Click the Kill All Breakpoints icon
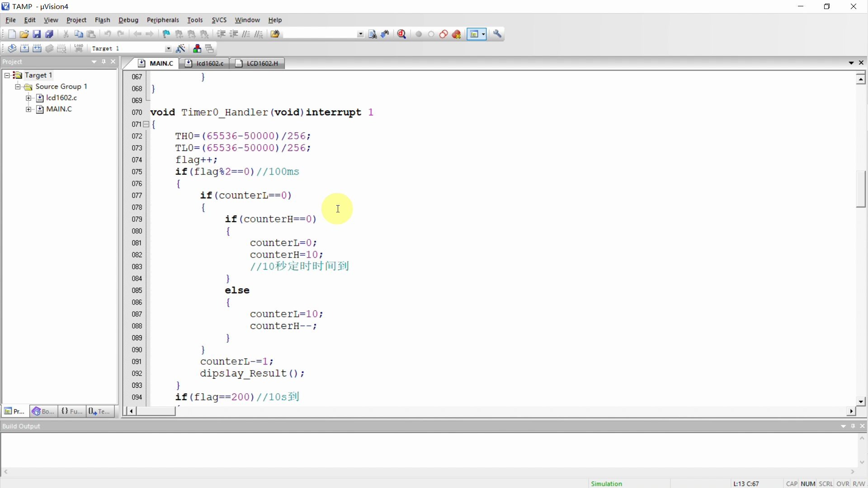The width and height of the screenshot is (868, 488). point(457,34)
